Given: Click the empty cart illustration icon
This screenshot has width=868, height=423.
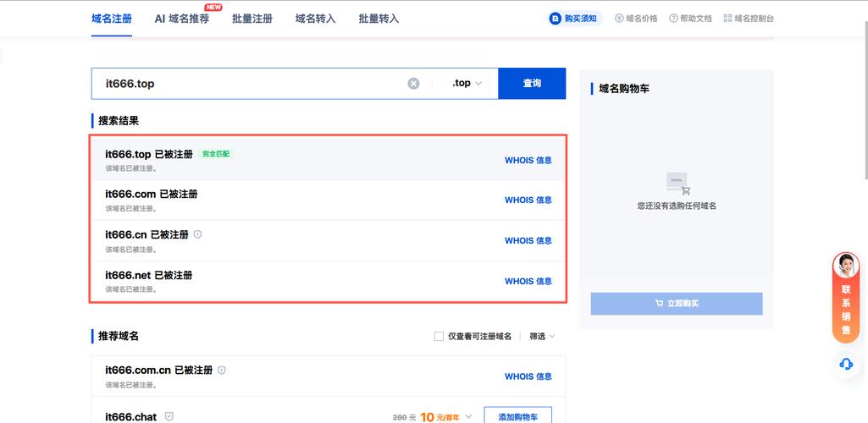Looking at the screenshot, I should tap(677, 184).
